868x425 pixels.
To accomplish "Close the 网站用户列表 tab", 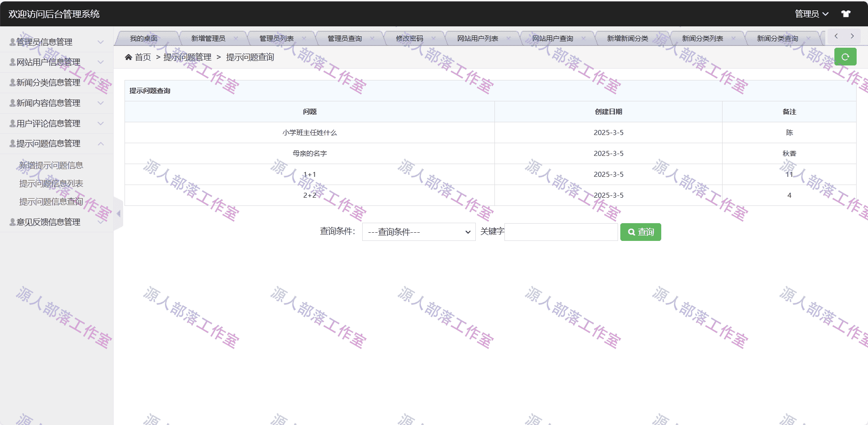I will [x=509, y=38].
